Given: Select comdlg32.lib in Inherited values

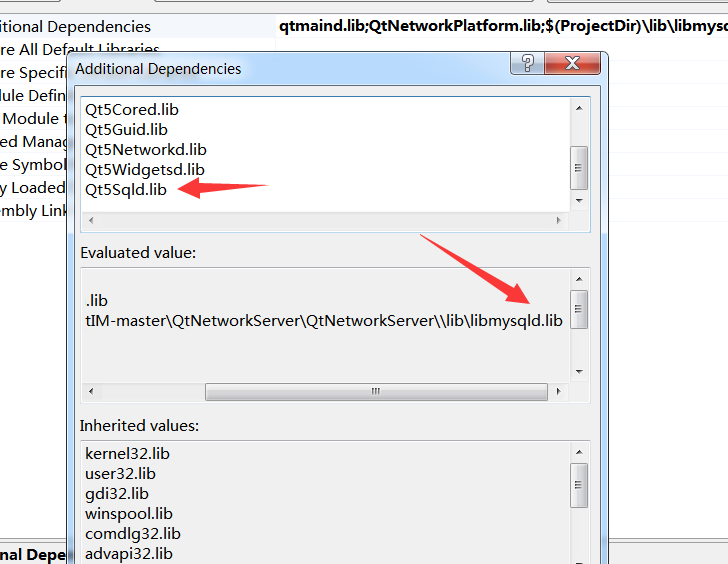Looking at the screenshot, I should click(x=133, y=534).
